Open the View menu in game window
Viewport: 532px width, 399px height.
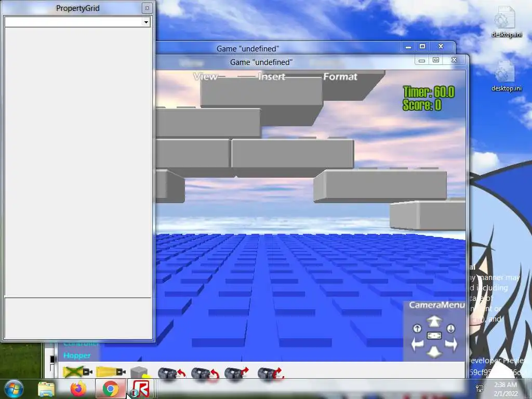coord(206,77)
